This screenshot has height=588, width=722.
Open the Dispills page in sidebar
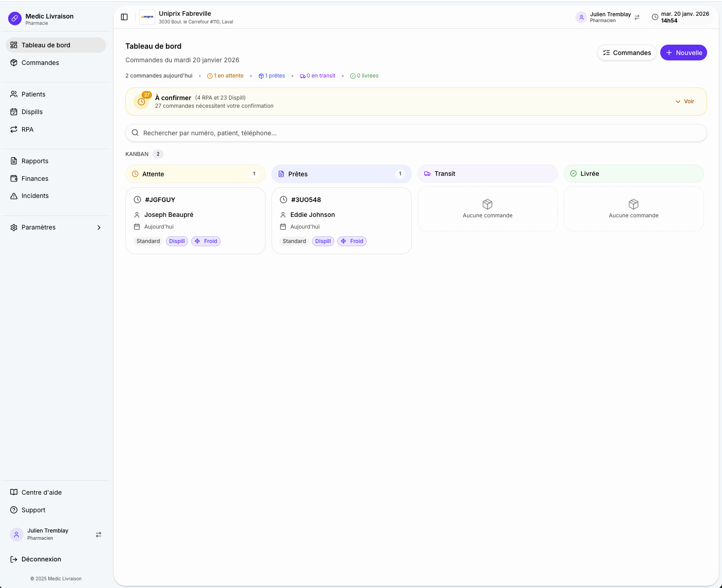click(32, 112)
